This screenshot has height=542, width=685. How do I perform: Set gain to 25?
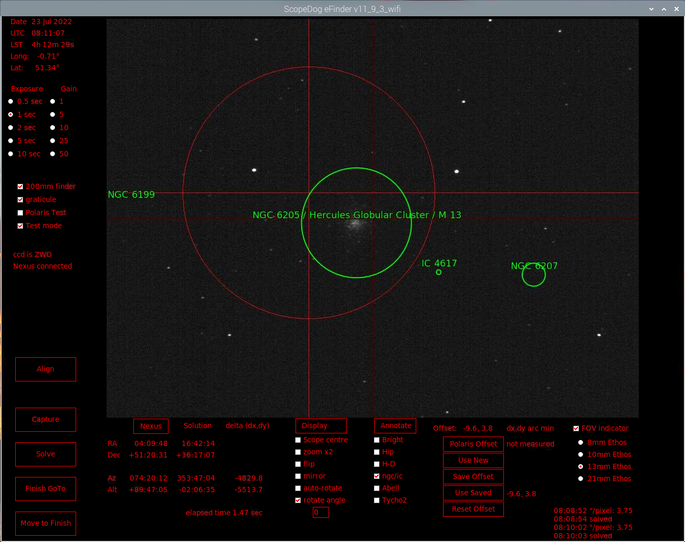click(51, 141)
